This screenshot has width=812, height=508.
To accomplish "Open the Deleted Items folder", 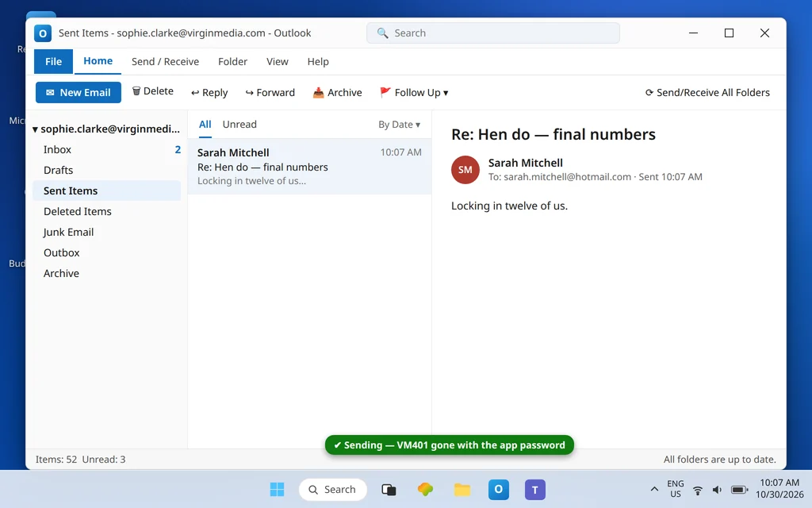I will (107, 211).
